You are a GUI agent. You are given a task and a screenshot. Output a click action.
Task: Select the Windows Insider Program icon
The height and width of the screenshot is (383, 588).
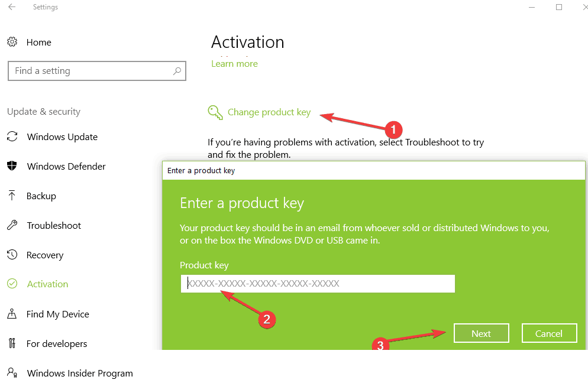coord(12,373)
